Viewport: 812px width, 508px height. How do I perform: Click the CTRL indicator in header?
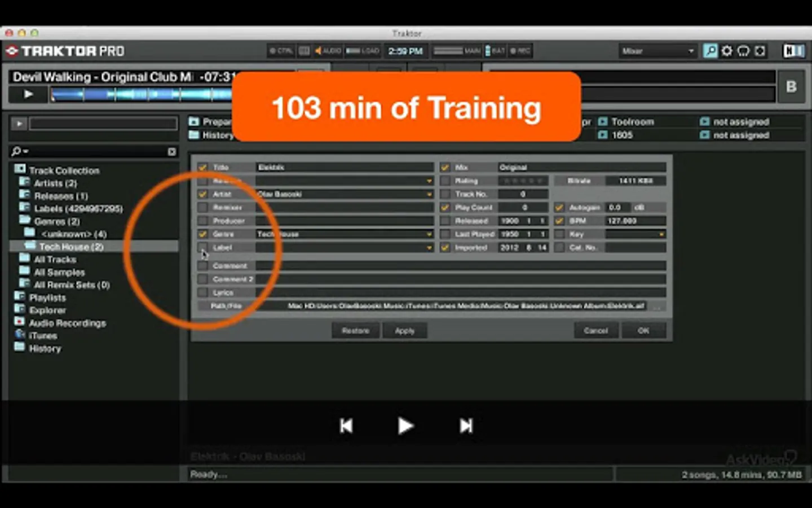tap(281, 51)
